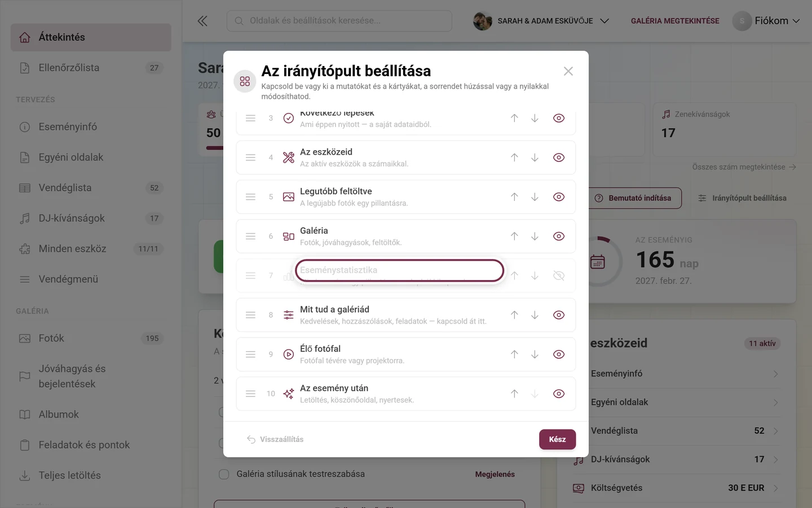Screen dimensions: 812x508
Task: Show the hidden Eseménystatisztika card
Action: pyautogui.click(x=559, y=275)
